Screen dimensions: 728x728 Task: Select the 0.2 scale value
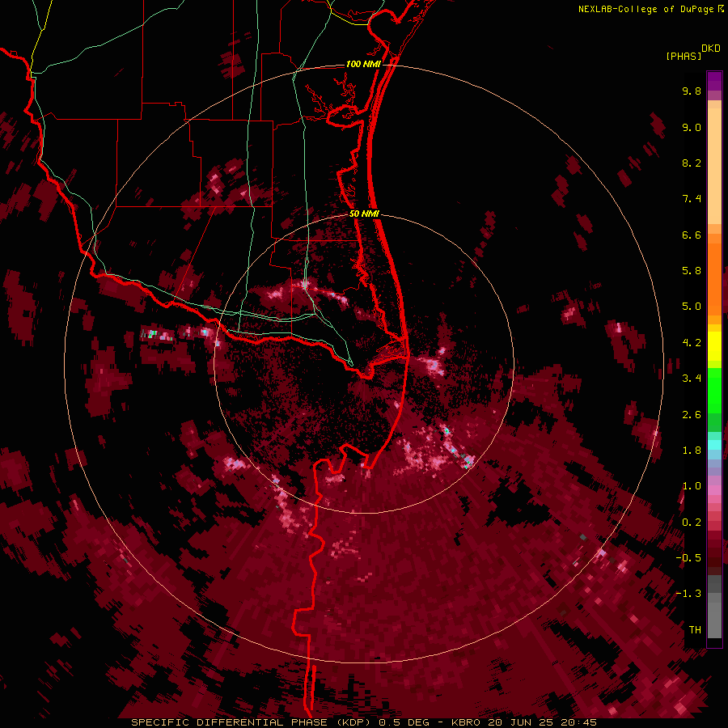[x=692, y=523]
